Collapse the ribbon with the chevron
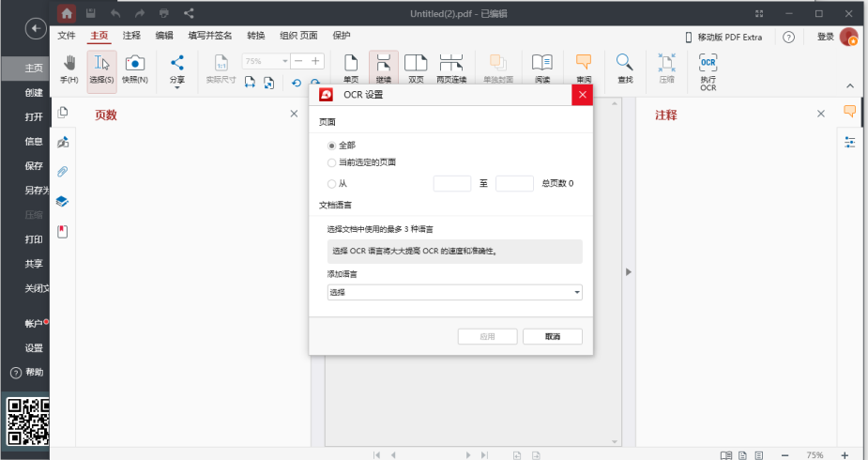Image resolution: width=868 pixels, height=460 pixels. pos(850,85)
